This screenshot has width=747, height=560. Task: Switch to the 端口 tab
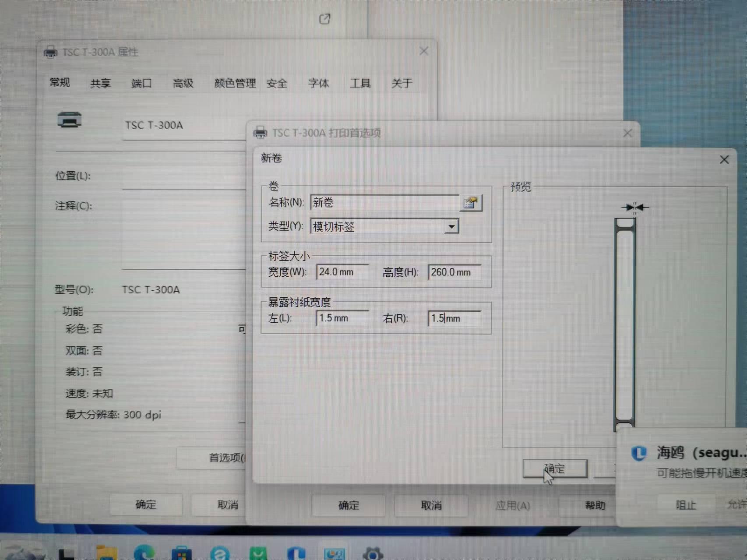[141, 83]
